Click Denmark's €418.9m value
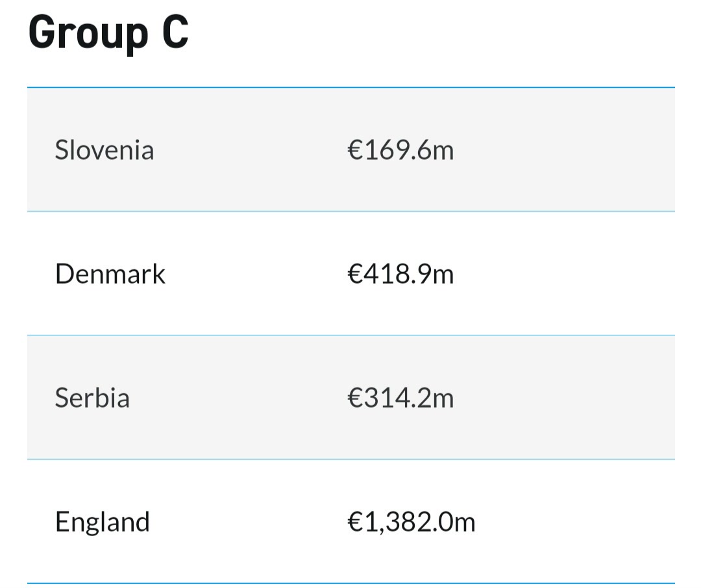Screen dimensions: 701x588 point(400,274)
